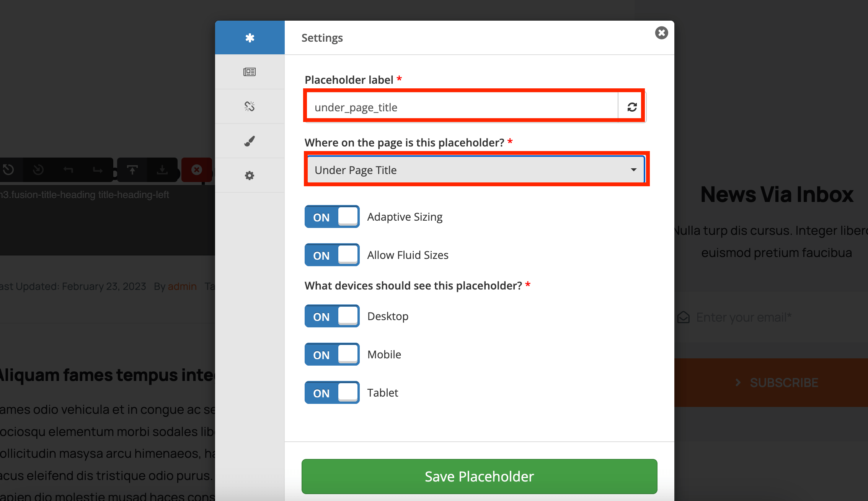Open the paintbrush style tab
The height and width of the screenshot is (501, 868).
coord(250,141)
